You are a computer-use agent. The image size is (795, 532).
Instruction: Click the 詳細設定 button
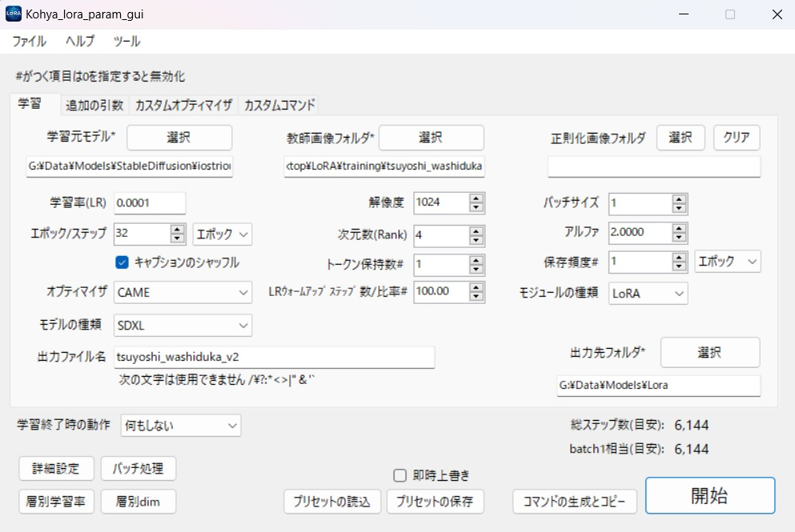tap(56, 468)
